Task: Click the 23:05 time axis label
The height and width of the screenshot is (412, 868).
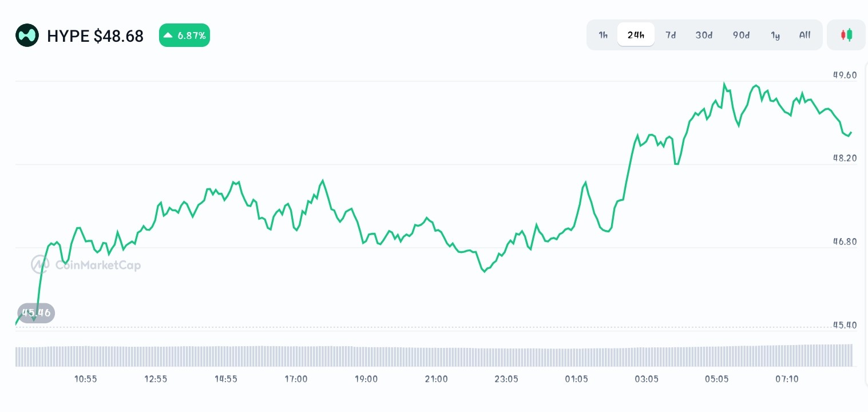Action: [x=506, y=379]
